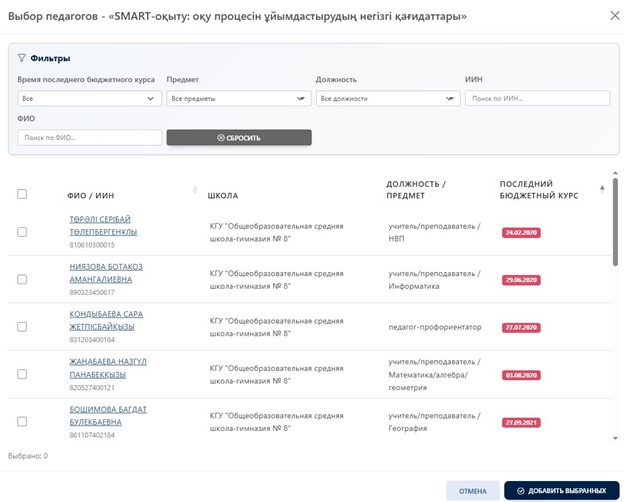Viewport: 624px width, 502px height.
Task: Click the date badge 27.09.2021
Action: coord(521,422)
